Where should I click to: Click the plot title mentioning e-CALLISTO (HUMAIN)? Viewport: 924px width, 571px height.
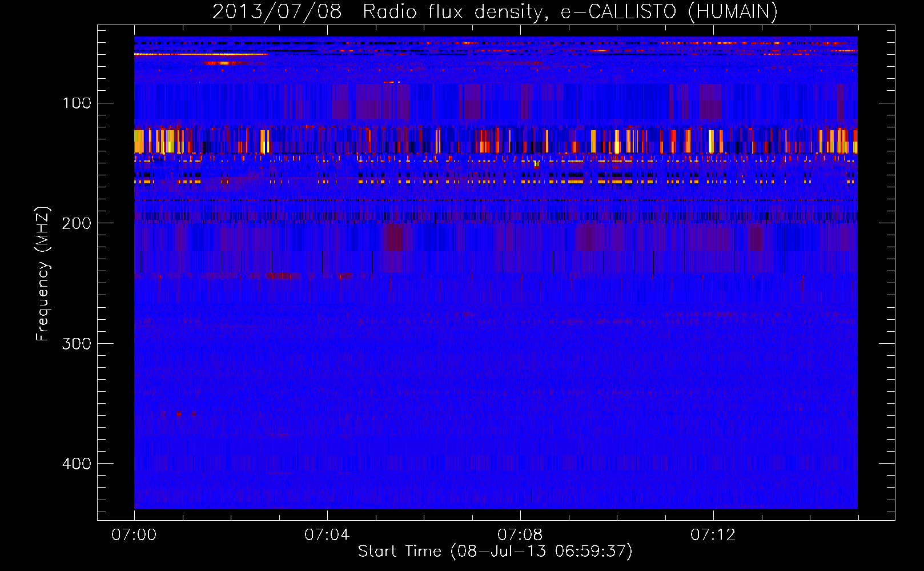(495, 11)
